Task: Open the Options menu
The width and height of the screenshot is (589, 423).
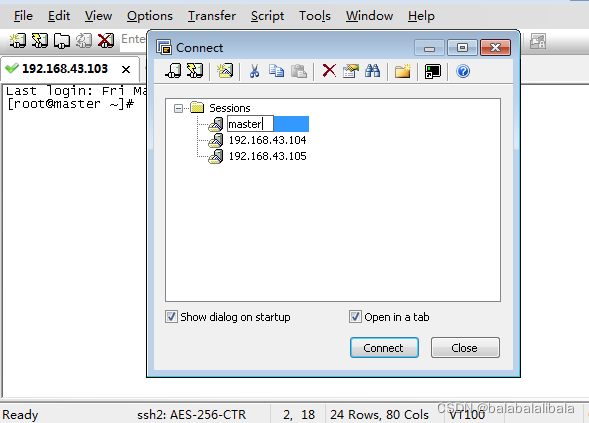Action: (150, 16)
